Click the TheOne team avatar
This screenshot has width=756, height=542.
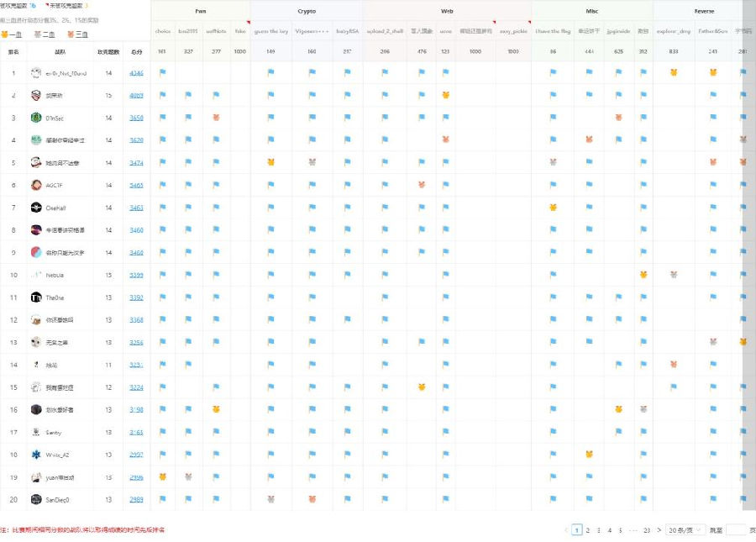click(x=36, y=297)
